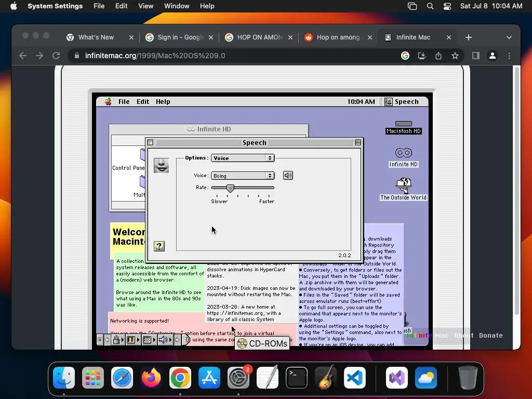Open Firefox from the Dock

pos(151,377)
